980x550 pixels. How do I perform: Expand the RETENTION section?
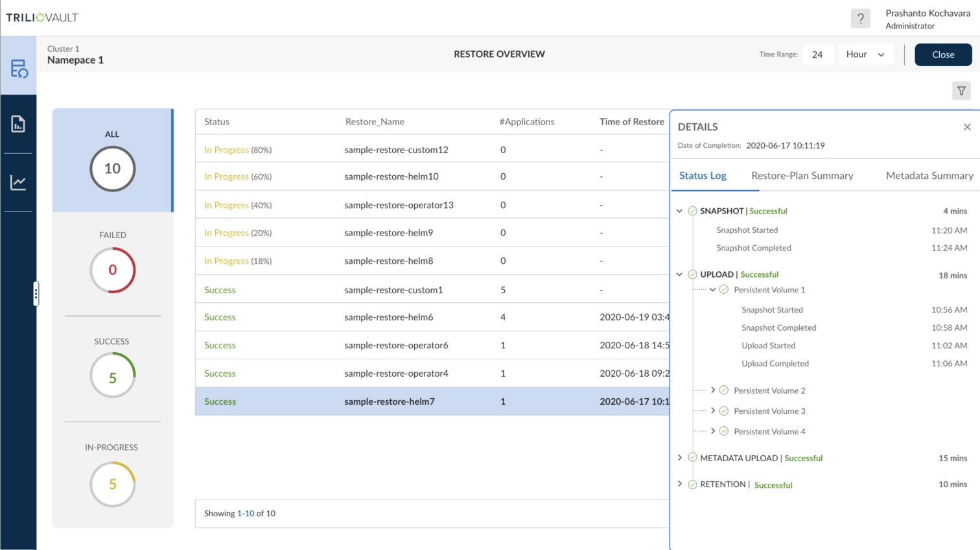[679, 484]
